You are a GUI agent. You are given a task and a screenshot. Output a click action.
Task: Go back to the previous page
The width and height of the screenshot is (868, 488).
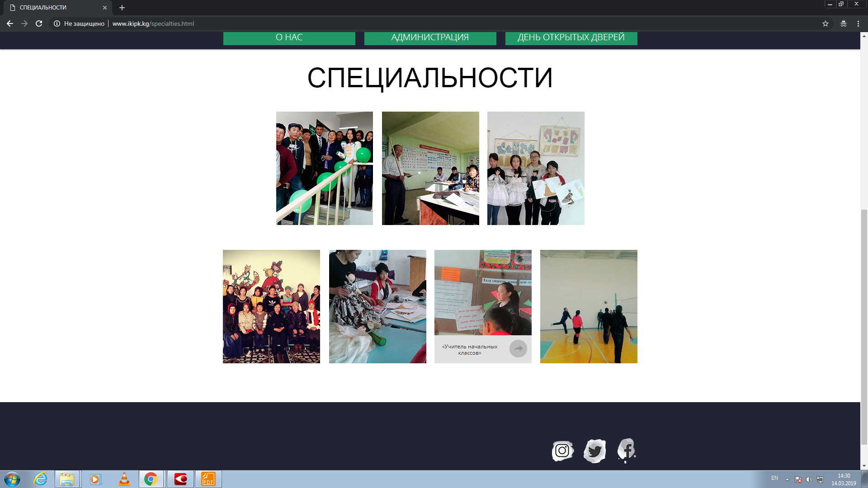coord(10,23)
